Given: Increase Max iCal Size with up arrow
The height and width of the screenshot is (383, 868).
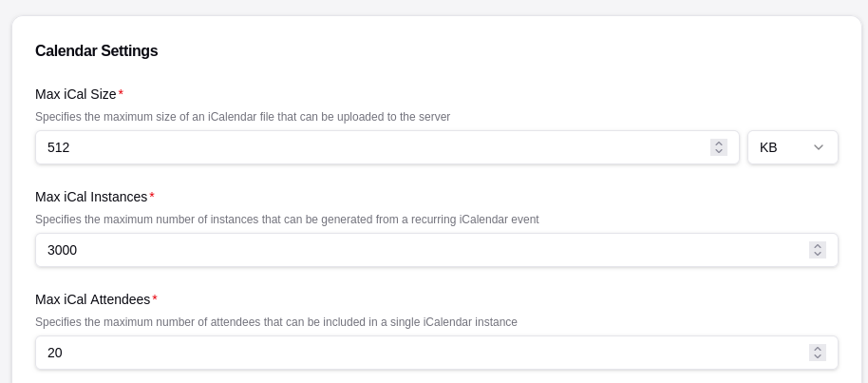Looking at the screenshot, I should tap(719, 144).
